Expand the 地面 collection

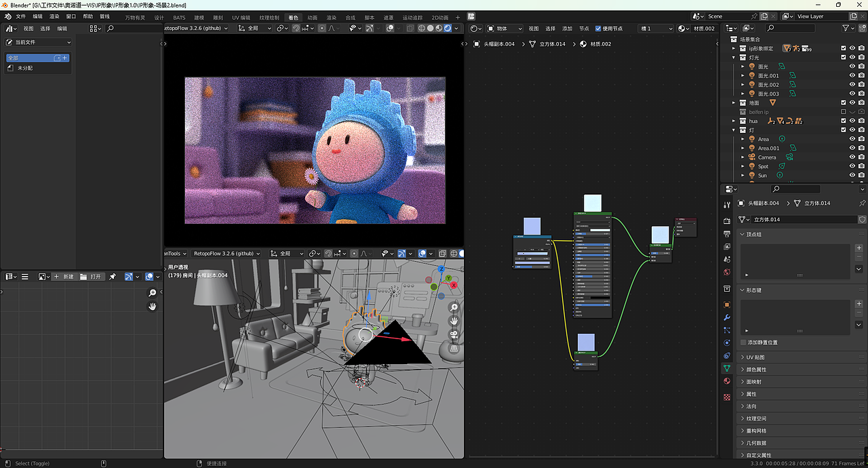click(x=734, y=102)
